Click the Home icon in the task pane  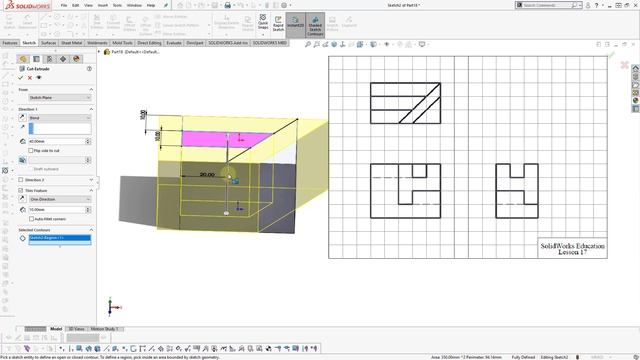tap(636, 69)
